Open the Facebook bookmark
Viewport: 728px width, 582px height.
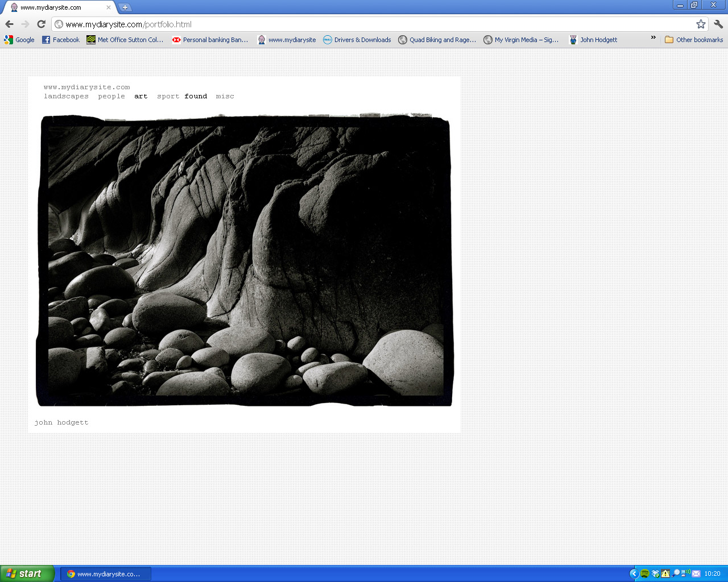coord(61,40)
